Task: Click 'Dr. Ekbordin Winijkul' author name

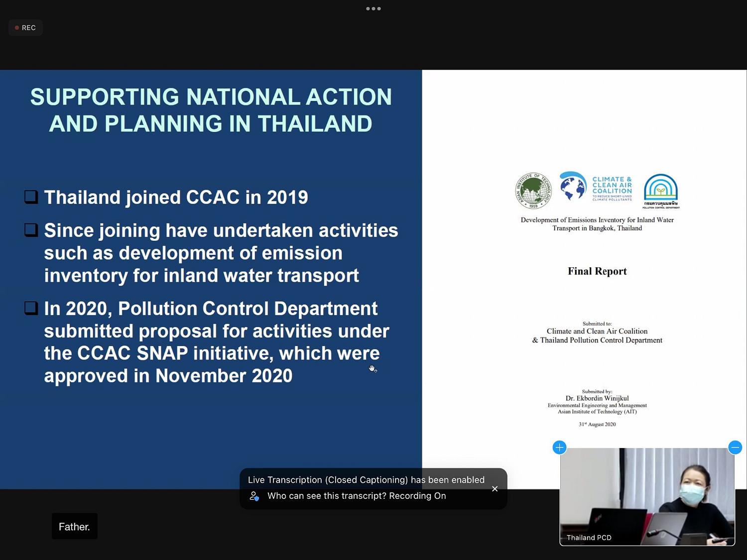Action: tap(597, 398)
